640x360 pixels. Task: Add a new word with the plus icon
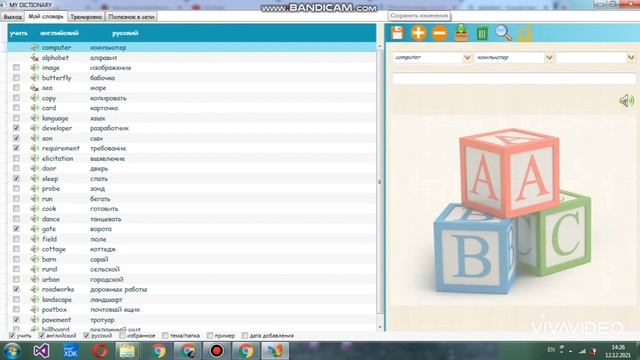point(418,33)
